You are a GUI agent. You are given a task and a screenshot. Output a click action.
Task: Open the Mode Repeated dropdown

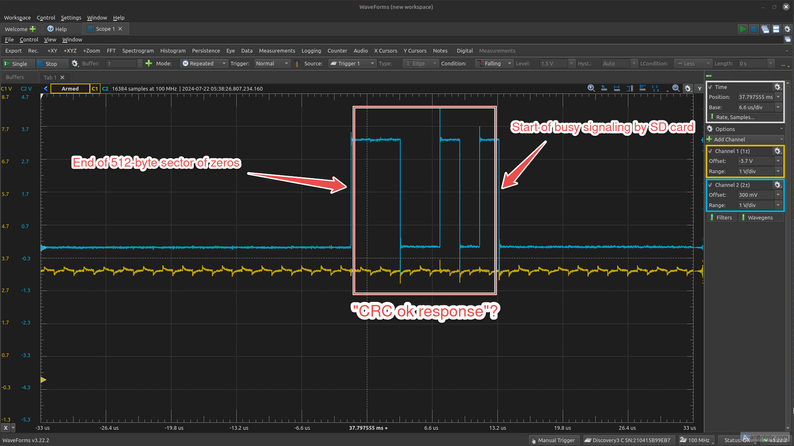(x=204, y=63)
